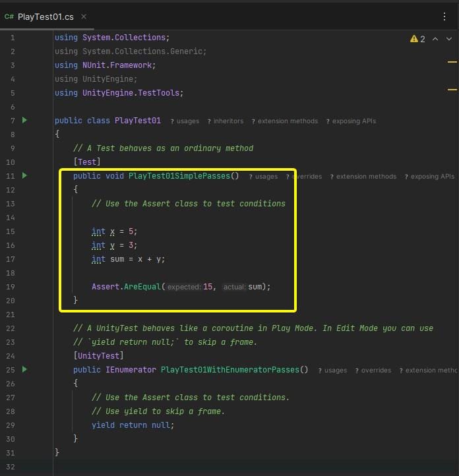Screen dimensions: 459x476
Task: Click the PlayTest01WithEnumeratorPasses method name
Action: [x=230, y=369]
